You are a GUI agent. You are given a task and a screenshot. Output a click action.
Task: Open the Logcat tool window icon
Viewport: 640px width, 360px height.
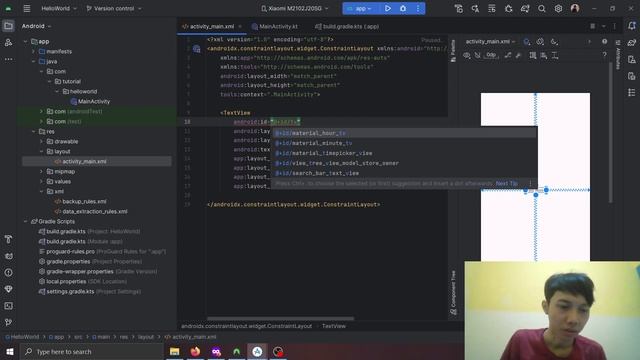coord(8,256)
